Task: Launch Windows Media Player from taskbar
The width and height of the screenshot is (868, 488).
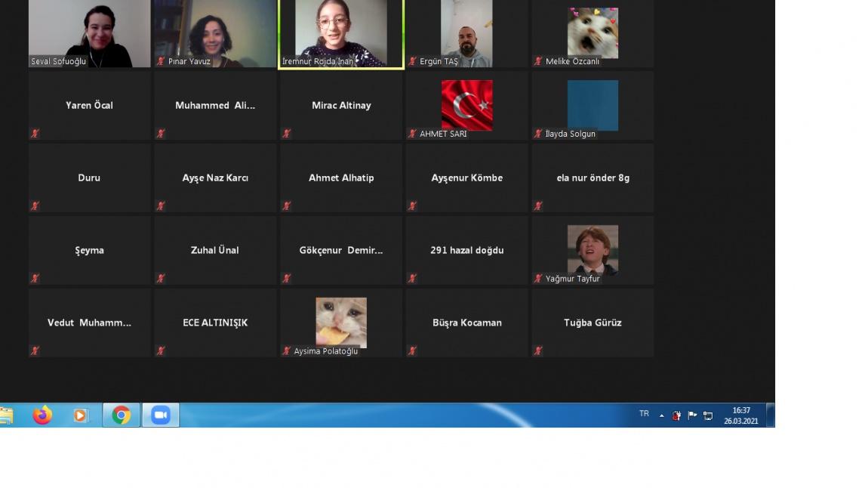Action: point(80,415)
